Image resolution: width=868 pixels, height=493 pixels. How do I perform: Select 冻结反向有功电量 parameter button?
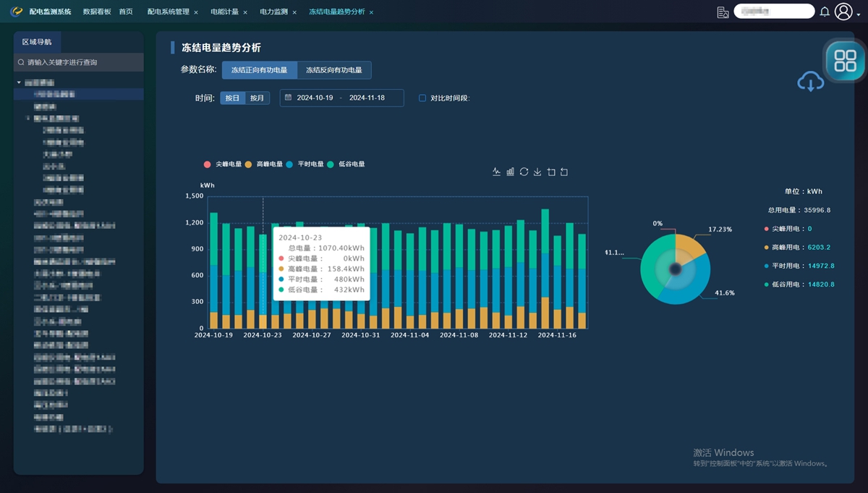pyautogui.click(x=333, y=70)
